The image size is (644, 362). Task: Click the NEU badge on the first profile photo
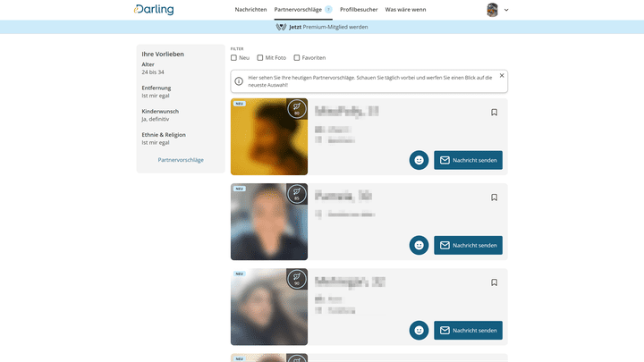tap(240, 104)
